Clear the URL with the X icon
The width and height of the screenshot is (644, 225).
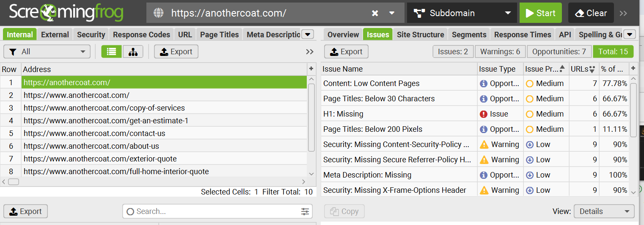[x=375, y=13]
